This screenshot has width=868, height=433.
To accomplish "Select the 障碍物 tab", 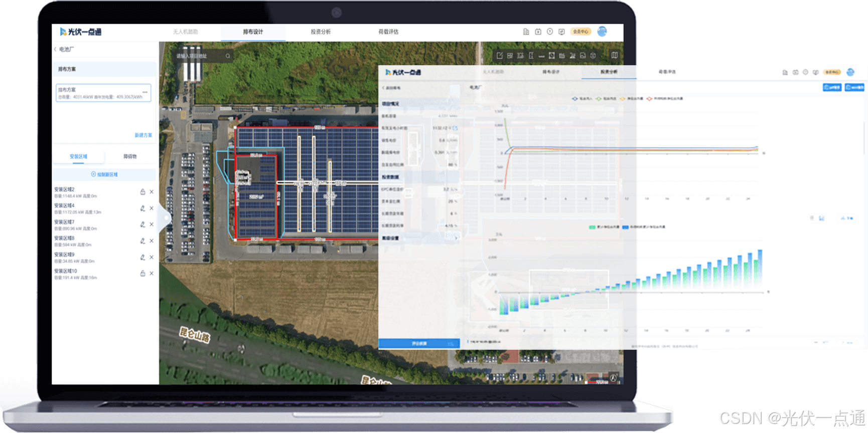I will (130, 156).
